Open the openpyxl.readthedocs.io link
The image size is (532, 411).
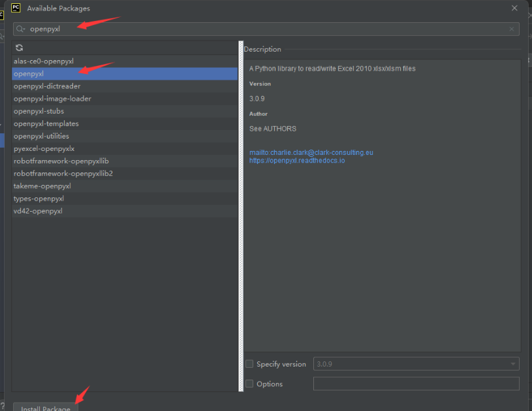coord(297,160)
